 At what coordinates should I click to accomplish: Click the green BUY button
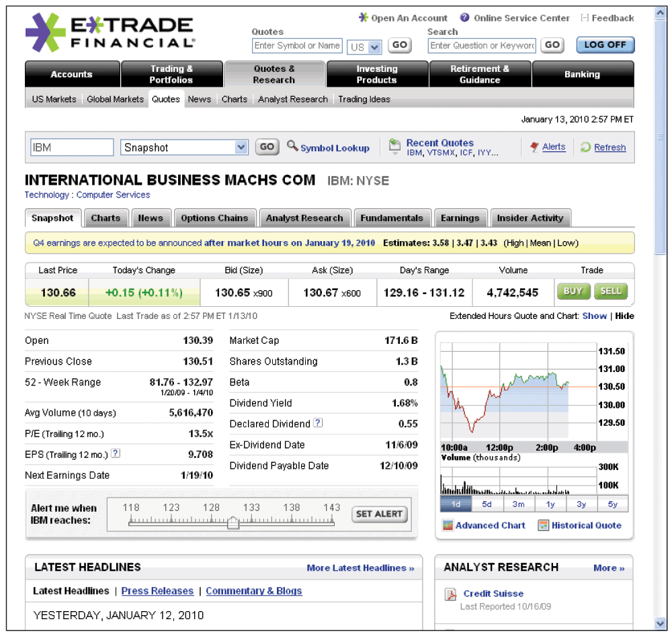(573, 291)
